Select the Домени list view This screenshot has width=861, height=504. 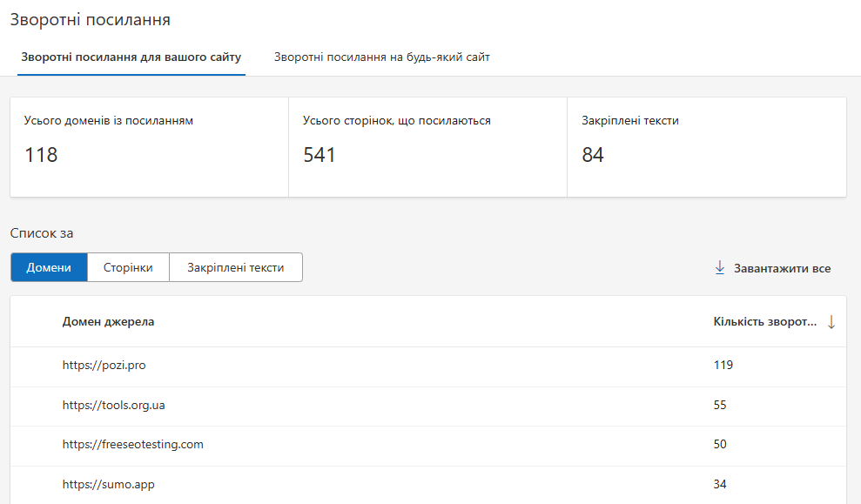[49, 268]
